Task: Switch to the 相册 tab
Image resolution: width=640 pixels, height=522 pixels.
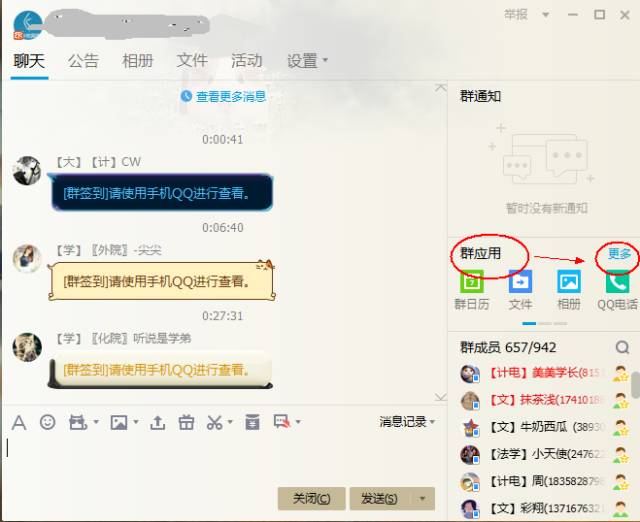Action: (138, 61)
